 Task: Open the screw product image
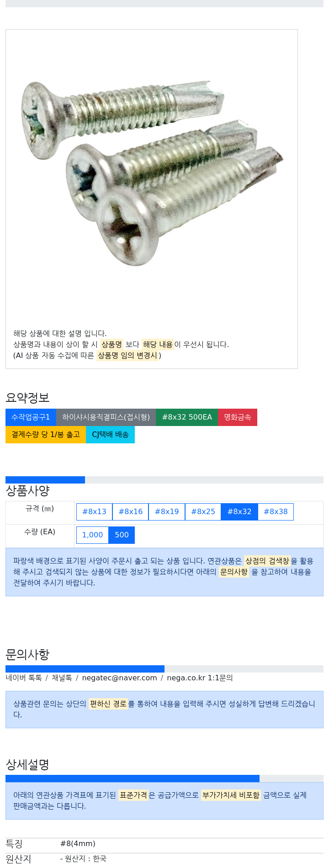click(152, 174)
